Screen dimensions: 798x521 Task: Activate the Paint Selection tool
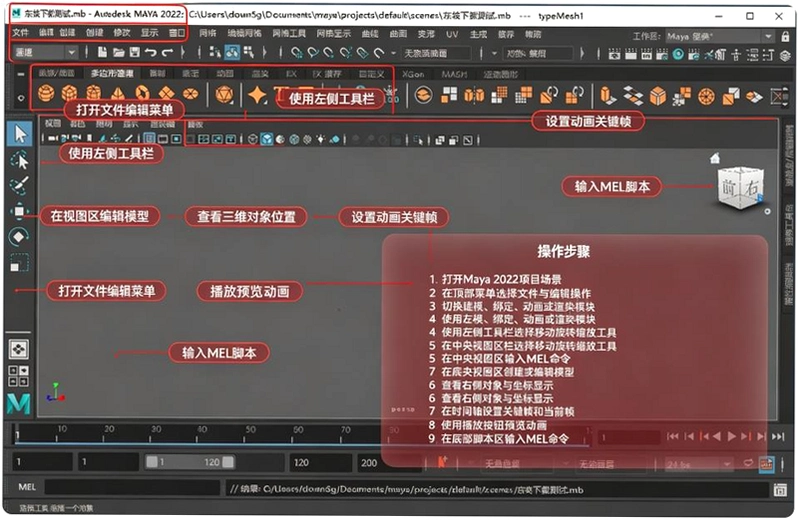(19, 185)
